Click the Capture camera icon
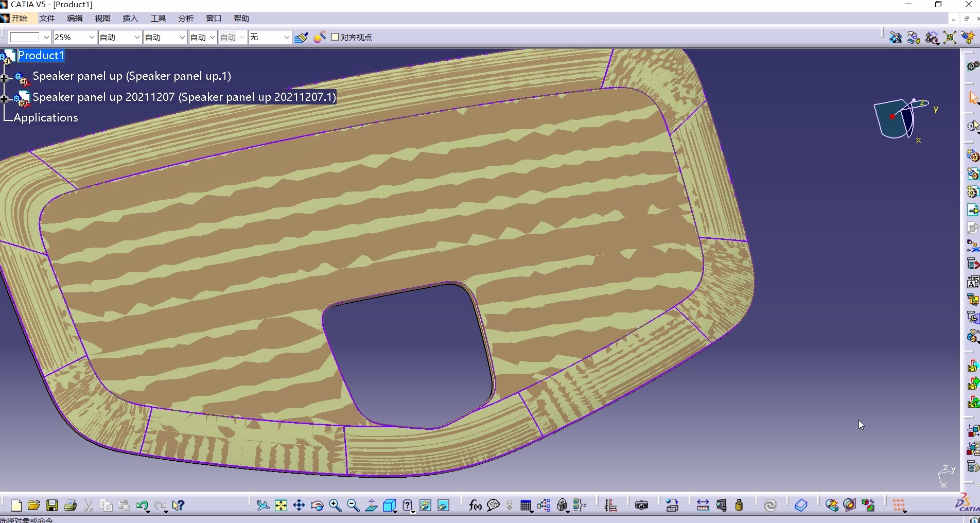The image size is (980, 523). click(641, 505)
